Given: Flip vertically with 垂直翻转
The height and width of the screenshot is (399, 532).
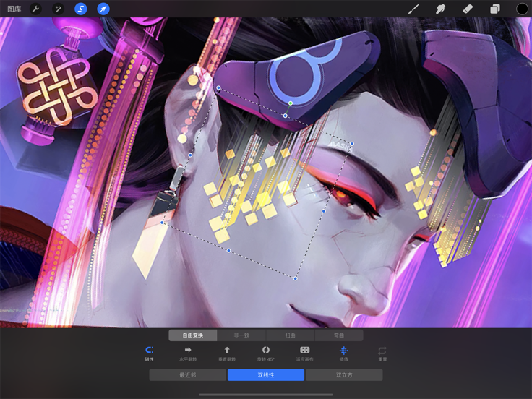Looking at the screenshot, I should (227, 353).
